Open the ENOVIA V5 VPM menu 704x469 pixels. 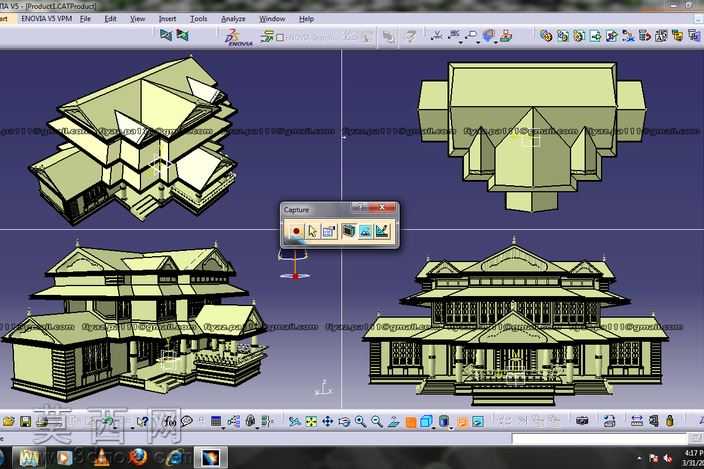point(47,19)
